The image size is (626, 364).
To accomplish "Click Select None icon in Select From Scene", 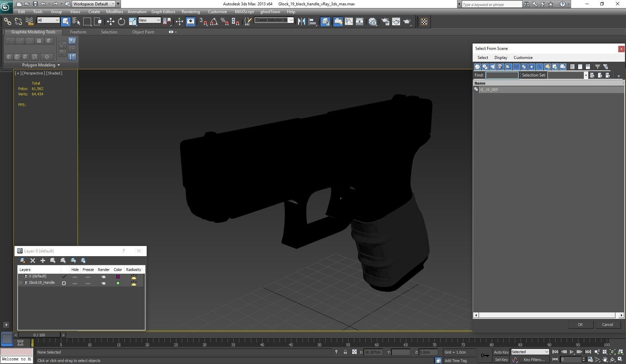I will point(580,67).
